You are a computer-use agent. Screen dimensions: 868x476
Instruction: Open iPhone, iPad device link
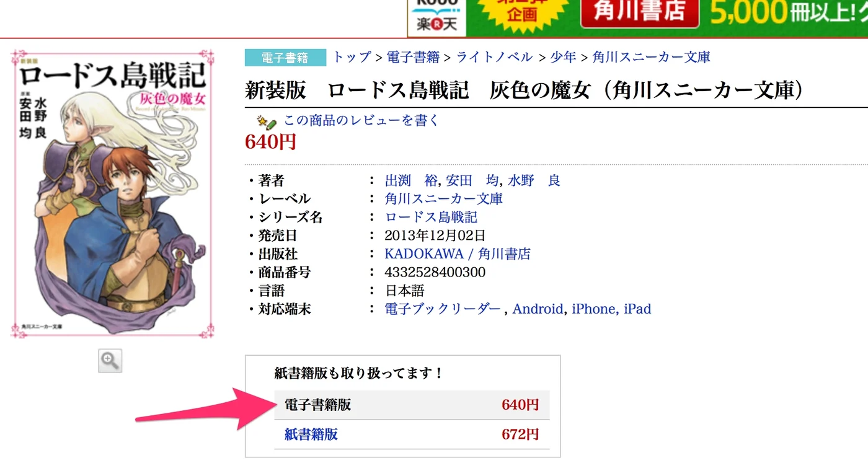[611, 309]
